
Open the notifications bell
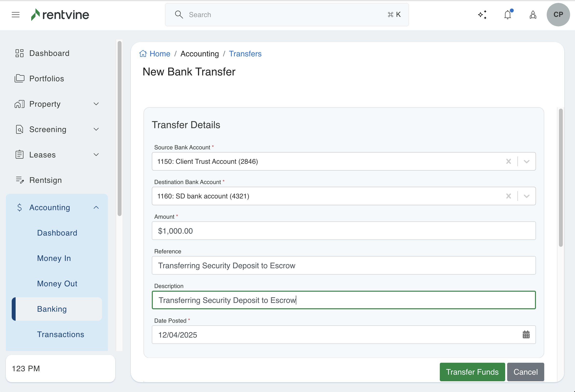(507, 15)
